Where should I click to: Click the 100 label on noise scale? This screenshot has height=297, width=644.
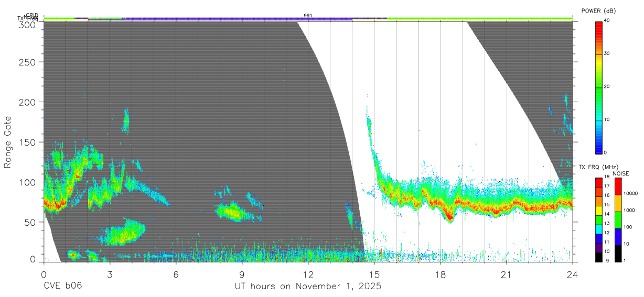[628, 227]
